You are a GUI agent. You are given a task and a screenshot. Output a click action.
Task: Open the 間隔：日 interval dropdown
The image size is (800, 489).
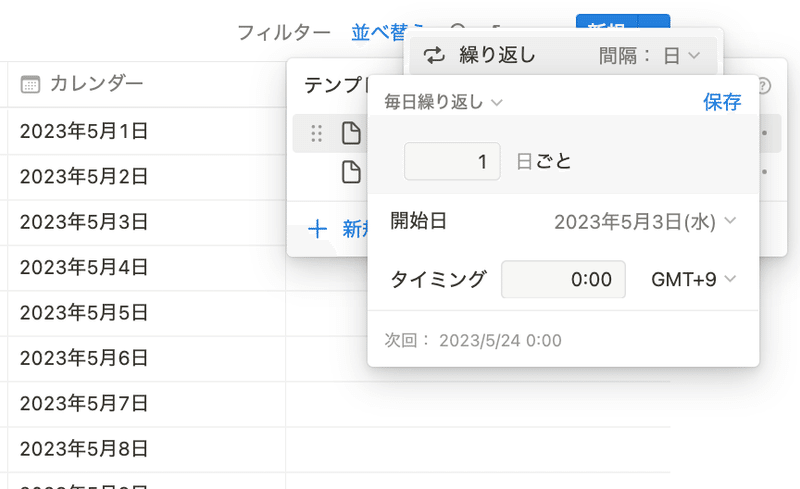pyautogui.click(x=649, y=55)
